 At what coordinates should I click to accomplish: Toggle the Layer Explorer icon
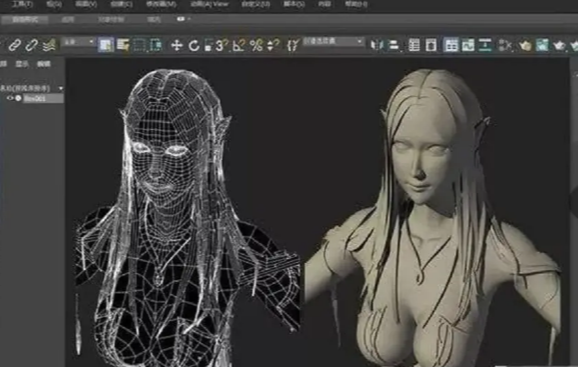(x=431, y=45)
